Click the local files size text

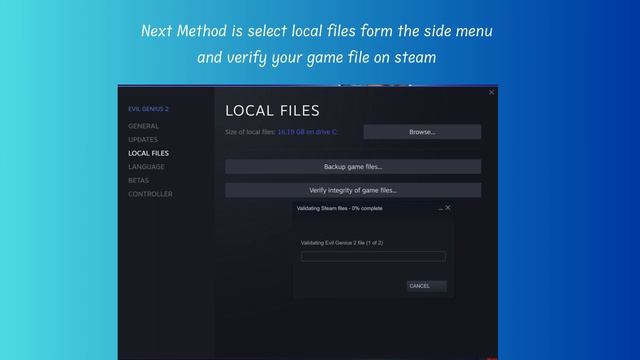pyautogui.click(x=281, y=132)
